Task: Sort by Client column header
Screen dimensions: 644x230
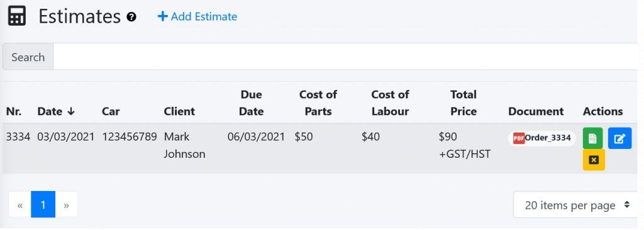Action: pyautogui.click(x=179, y=111)
